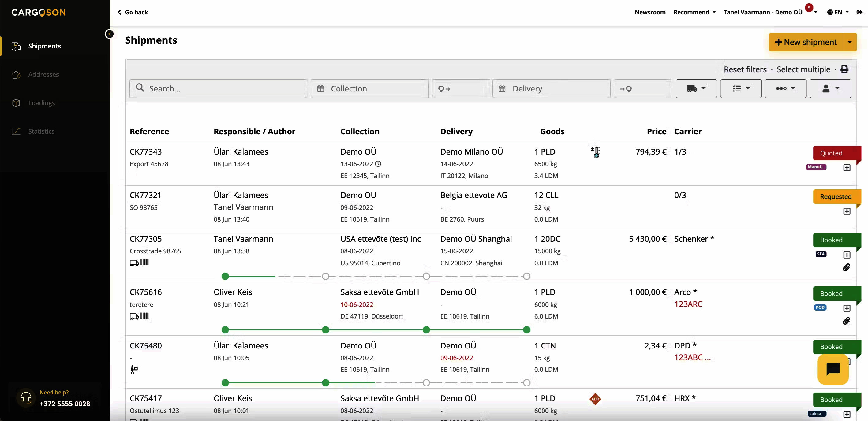The image size is (868, 421).
Task: Open the chat widget bubble
Action: click(832, 369)
